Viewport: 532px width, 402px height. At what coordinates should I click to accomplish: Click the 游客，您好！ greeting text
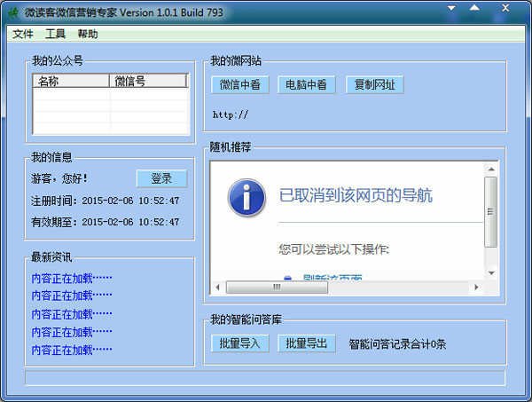click(x=59, y=178)
